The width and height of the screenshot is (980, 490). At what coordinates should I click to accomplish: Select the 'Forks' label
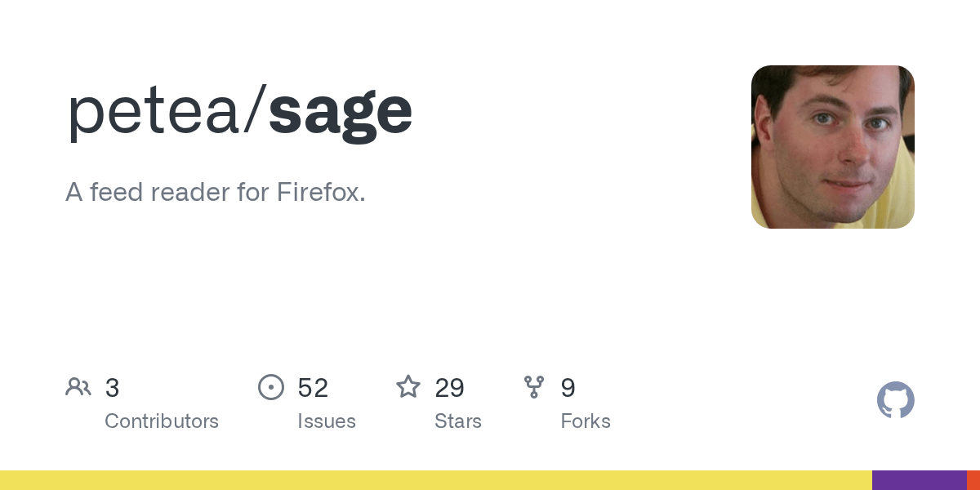coord(586,421)
